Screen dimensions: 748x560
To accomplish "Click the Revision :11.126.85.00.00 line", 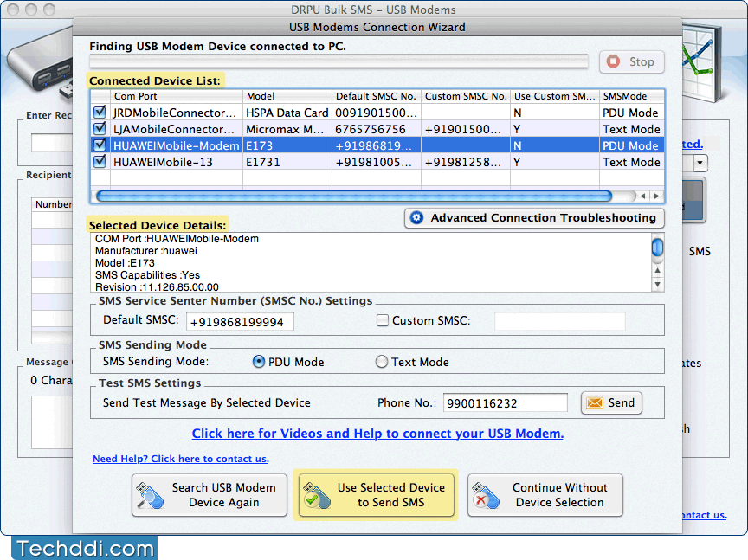I will tap(157, 287).
